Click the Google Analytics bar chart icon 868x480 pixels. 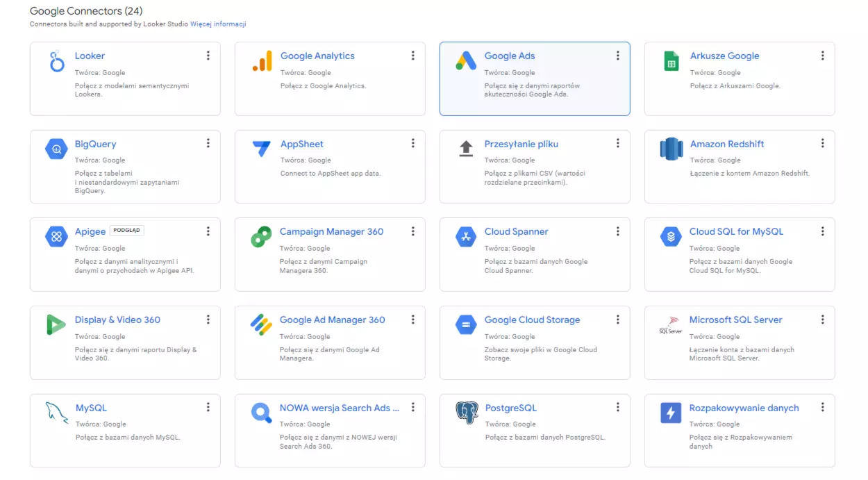point(262,61)
